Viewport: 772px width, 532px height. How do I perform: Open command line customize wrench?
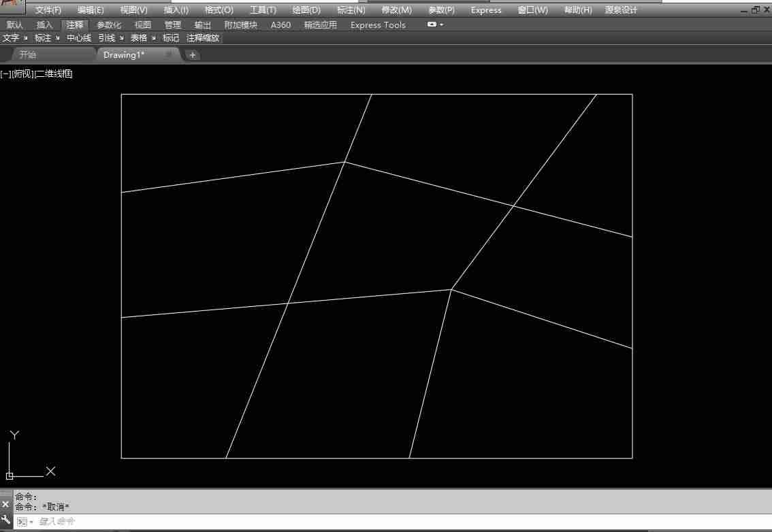pyautogui.click(x=6, y=520)
